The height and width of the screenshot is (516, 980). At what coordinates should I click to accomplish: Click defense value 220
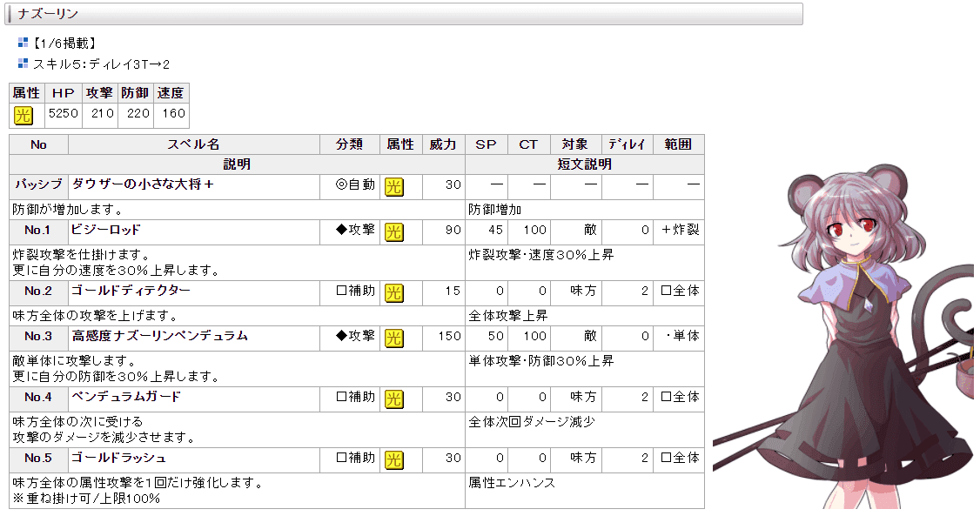coord(138,113)
